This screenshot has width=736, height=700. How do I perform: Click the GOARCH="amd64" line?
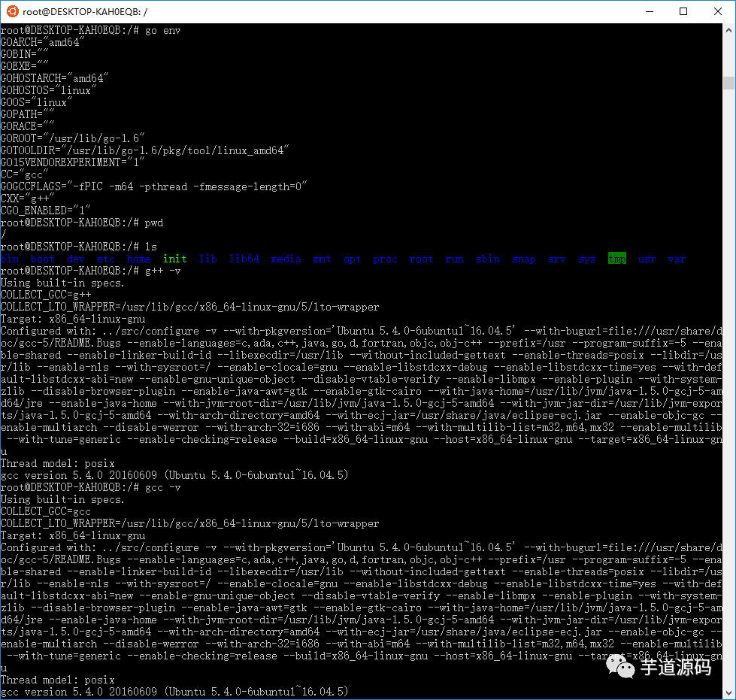[x=42, y=43]
